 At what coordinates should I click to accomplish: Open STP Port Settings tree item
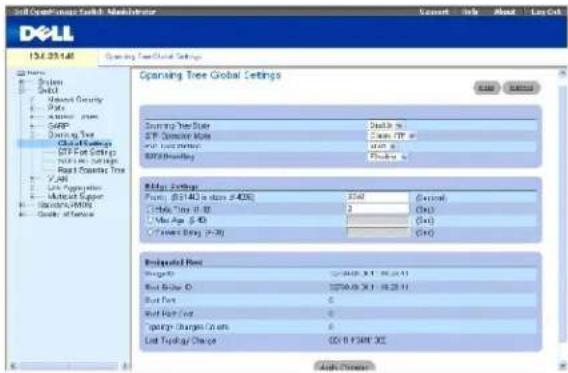[x=87, y=152]
